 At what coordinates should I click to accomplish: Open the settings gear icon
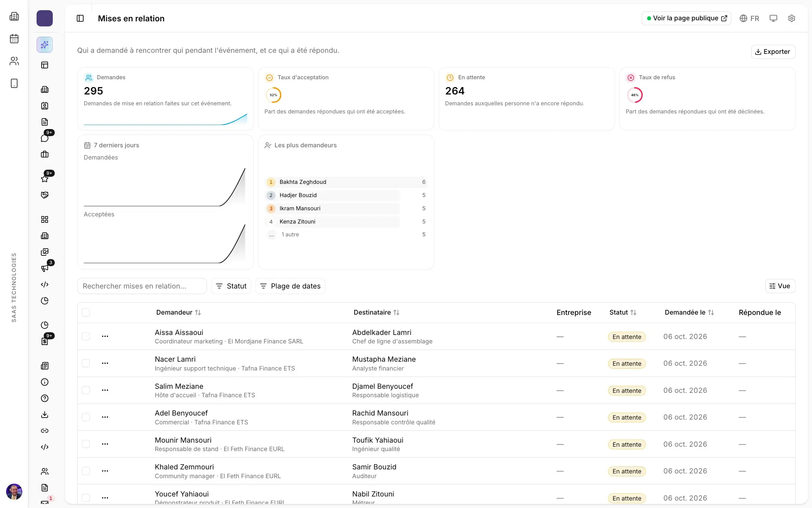pos(791,18)
